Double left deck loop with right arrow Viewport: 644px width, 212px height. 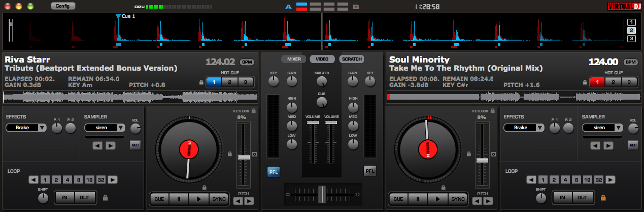[x=113, y=179]
